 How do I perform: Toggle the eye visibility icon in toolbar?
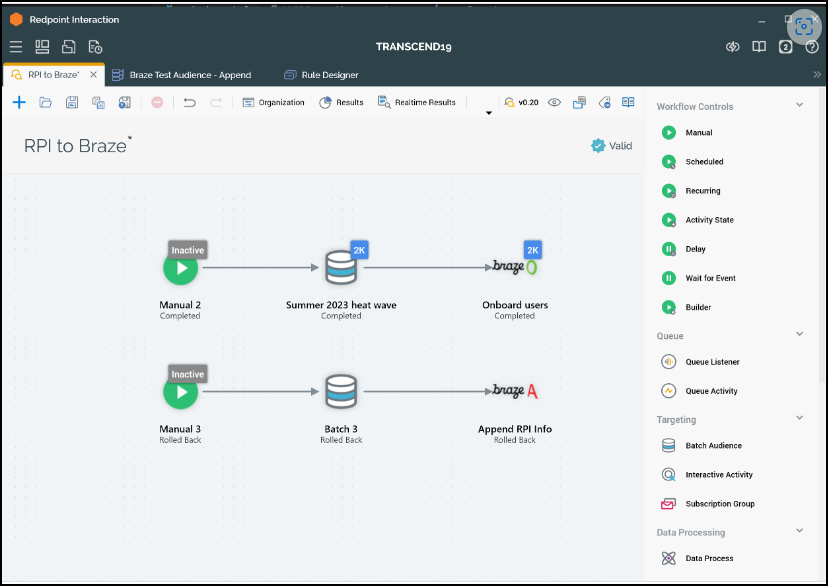554,102
